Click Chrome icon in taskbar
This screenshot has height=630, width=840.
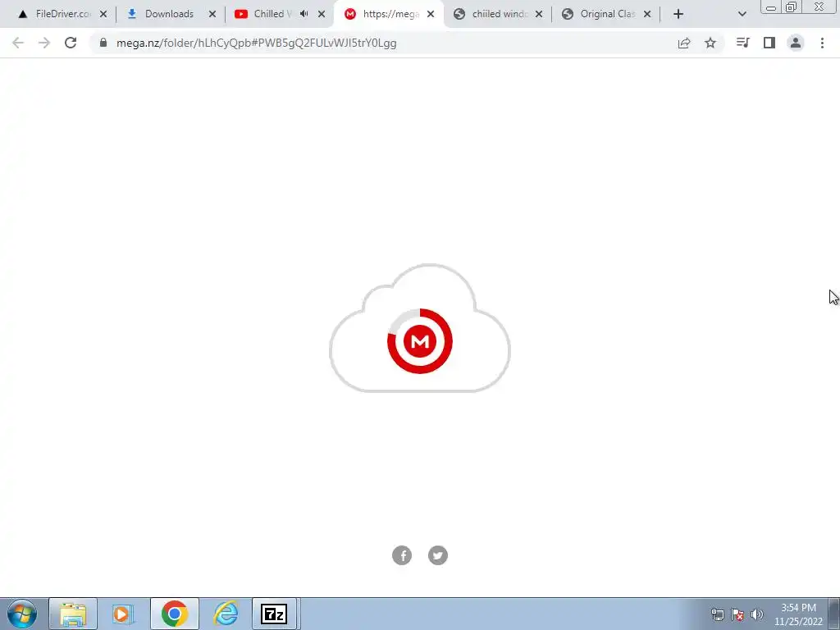coord(174,614)
